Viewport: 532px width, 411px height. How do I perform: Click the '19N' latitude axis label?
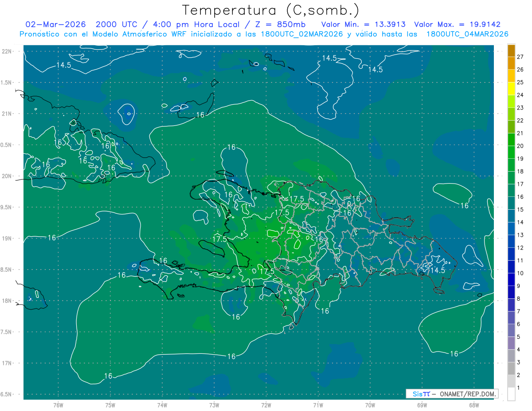(6, 238)
